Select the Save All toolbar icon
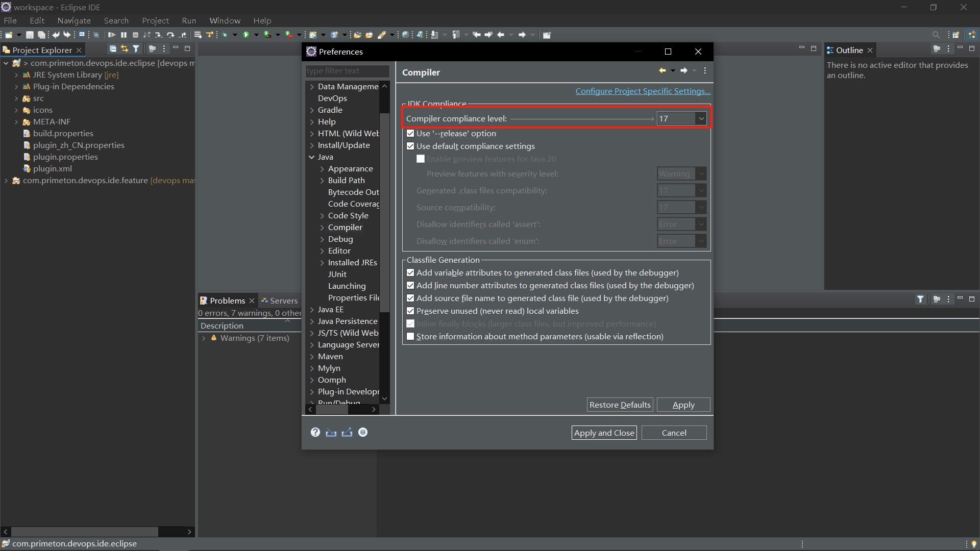 pos(41,35)
